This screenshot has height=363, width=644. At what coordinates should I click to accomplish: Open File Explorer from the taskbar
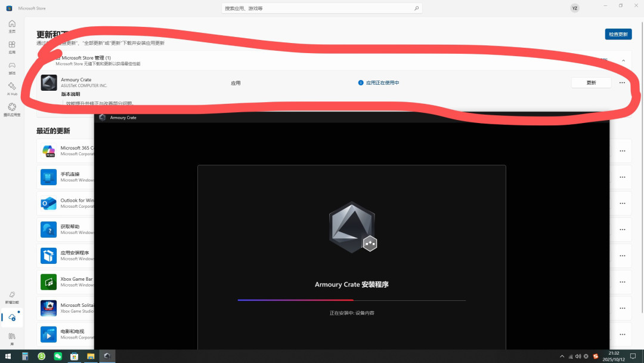pyautogui.click(x=91, y=356)
